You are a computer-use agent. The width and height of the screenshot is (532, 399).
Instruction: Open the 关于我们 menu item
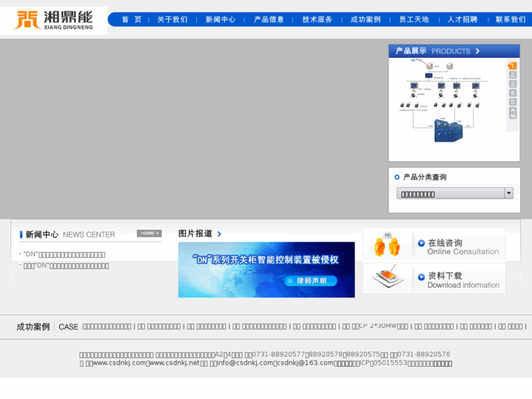coord(173,20)
